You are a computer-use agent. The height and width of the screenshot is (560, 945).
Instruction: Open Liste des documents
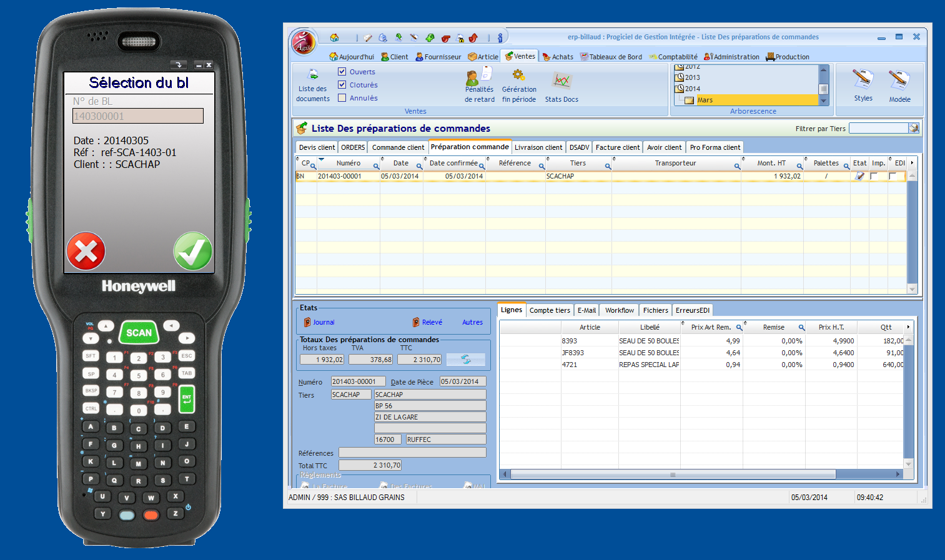(313, 87)
